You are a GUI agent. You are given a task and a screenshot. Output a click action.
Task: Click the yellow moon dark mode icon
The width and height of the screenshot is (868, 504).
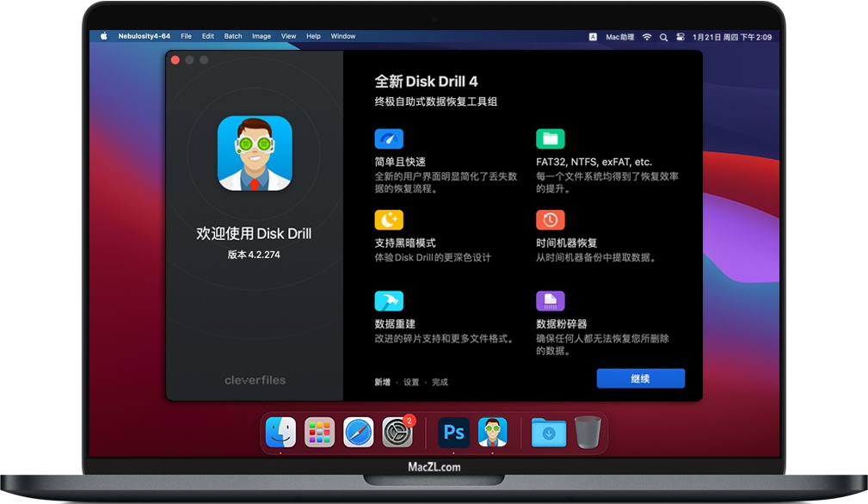click(389, 219)
